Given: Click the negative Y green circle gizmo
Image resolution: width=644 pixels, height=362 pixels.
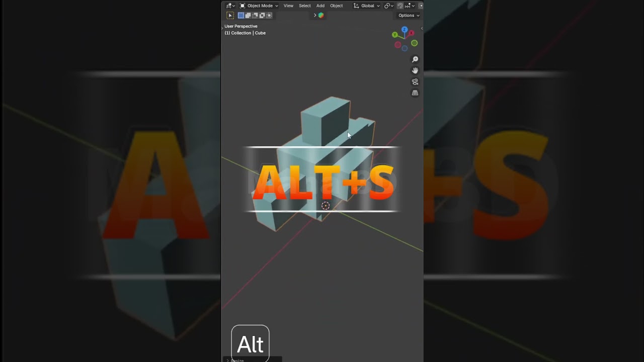Looking at the screenshot, I should coord(415,43).
